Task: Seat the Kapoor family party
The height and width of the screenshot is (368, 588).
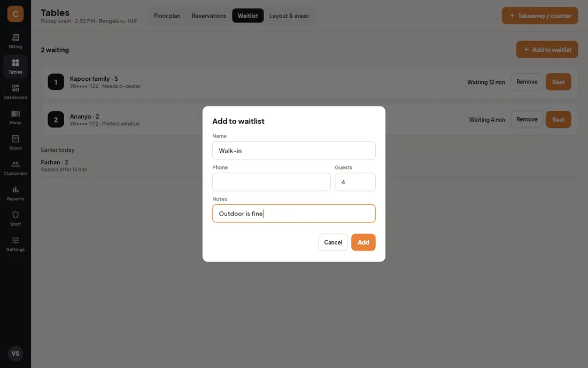Action: pos(559,82)
